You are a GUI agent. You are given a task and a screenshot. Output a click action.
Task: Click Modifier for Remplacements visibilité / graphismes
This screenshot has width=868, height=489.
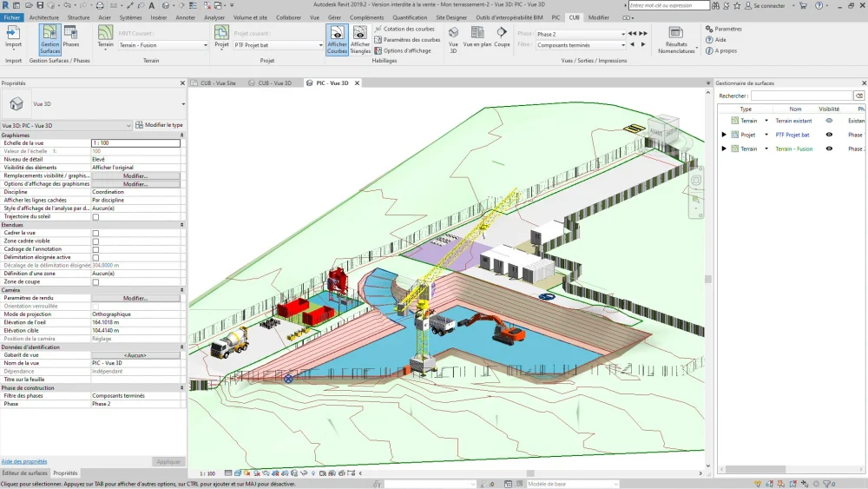click(135, 175)
